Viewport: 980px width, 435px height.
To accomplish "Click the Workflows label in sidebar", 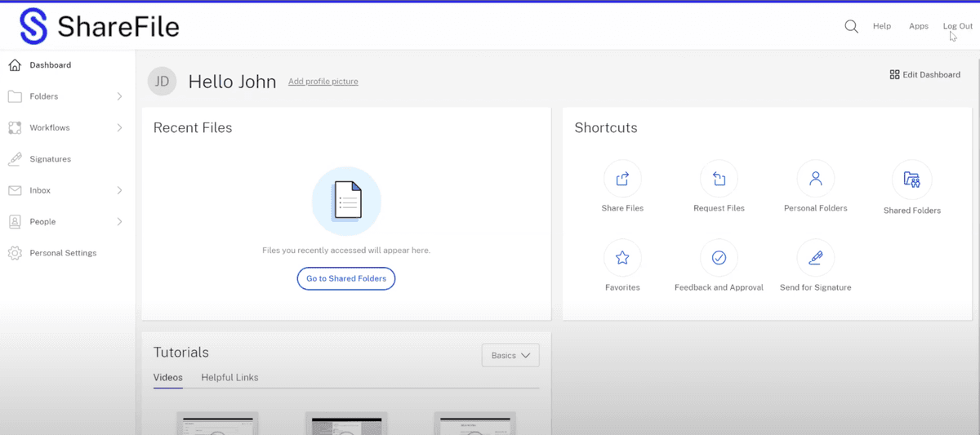I will [50, 127].
